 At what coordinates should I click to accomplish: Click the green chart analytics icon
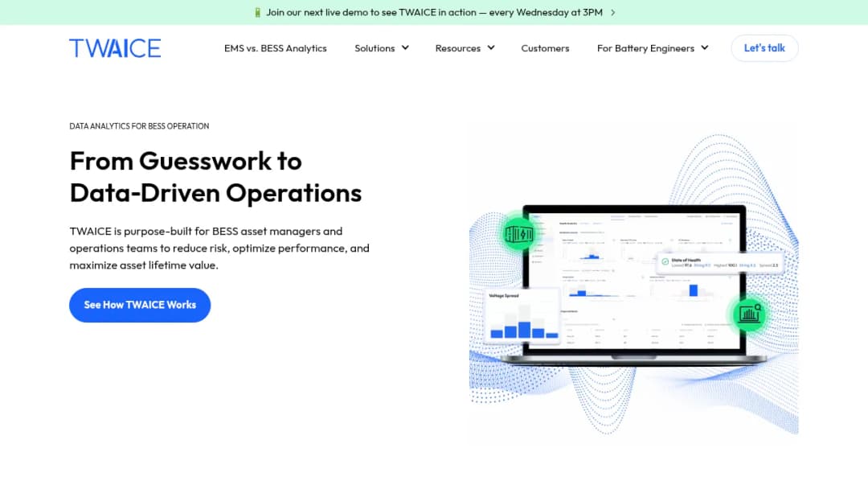pyautogui.click(x=749, y=314)
